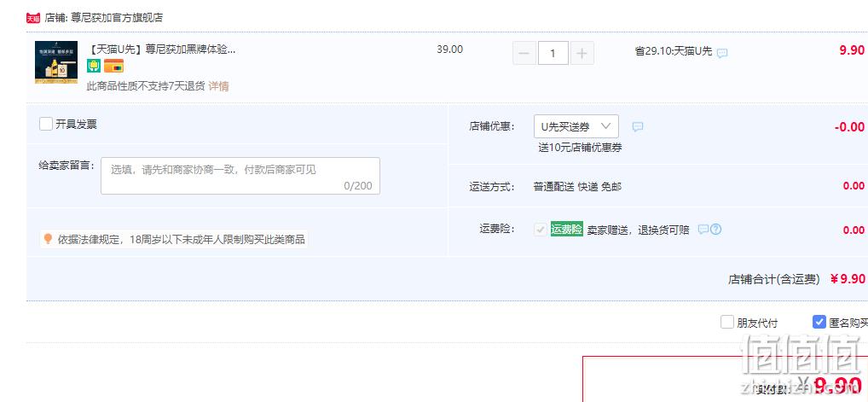This screenshot has height=402, width=868.
Task: Open the U先买送券 store discount dropdown
Action: click(576, 126)
